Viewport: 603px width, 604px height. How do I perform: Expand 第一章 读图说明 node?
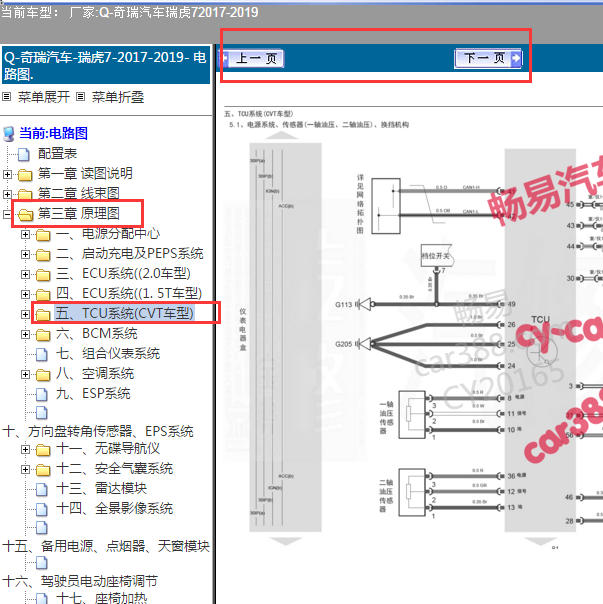pyautogui.click(x=7, y=174)
